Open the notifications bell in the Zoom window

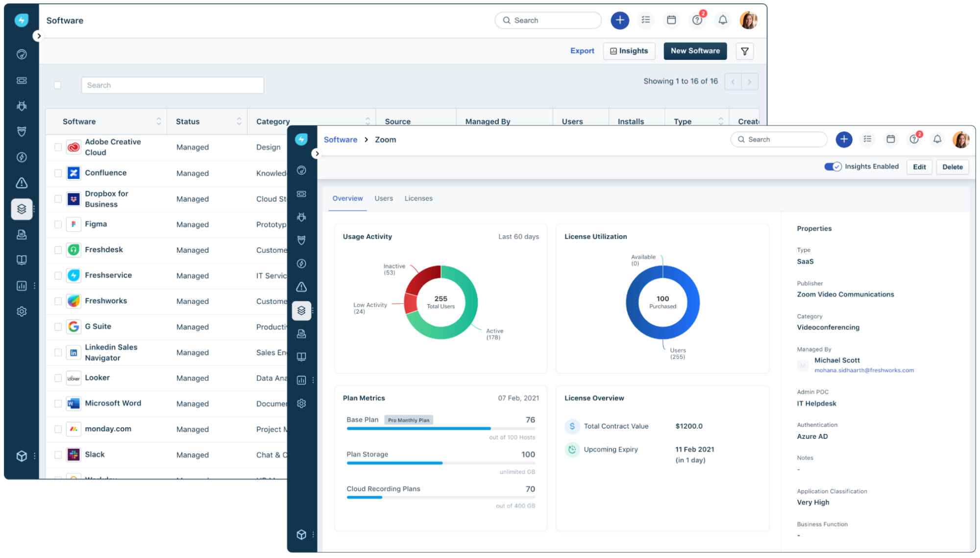click(937, 139)
